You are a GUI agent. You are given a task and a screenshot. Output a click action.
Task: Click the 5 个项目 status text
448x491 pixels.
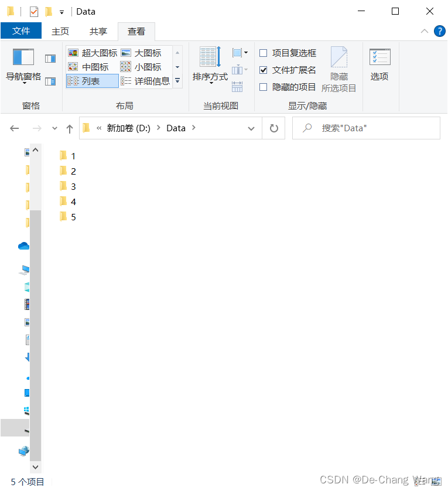click(x=28, y=482)
